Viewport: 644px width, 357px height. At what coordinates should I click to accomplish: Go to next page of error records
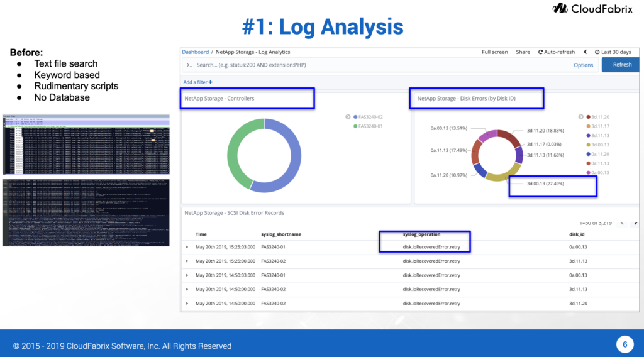point(635,223)
